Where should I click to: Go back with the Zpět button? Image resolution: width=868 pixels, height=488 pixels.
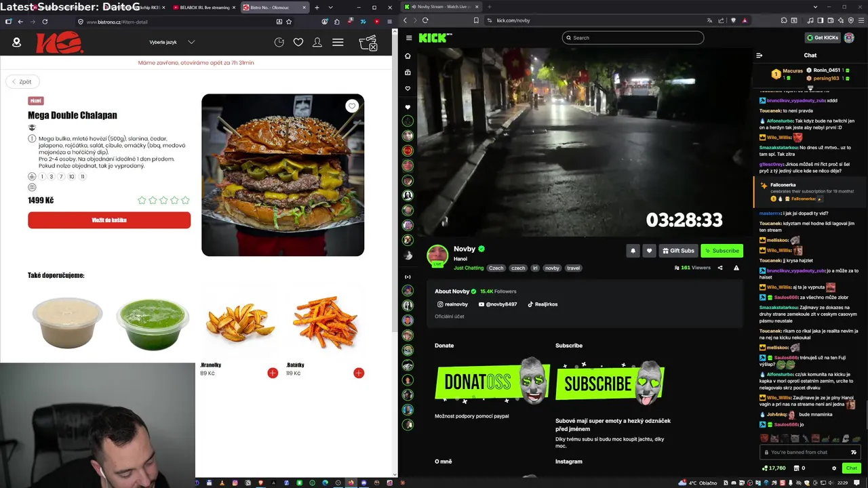point(22,81)
